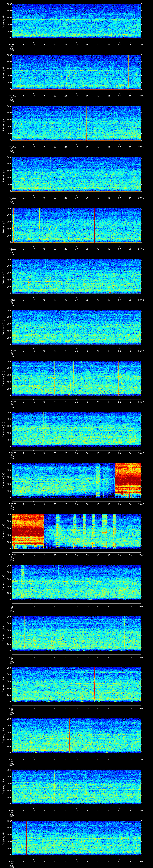Click the '28:00' end time label
This screenshot has width=153, height=868.
pos(141,606)
